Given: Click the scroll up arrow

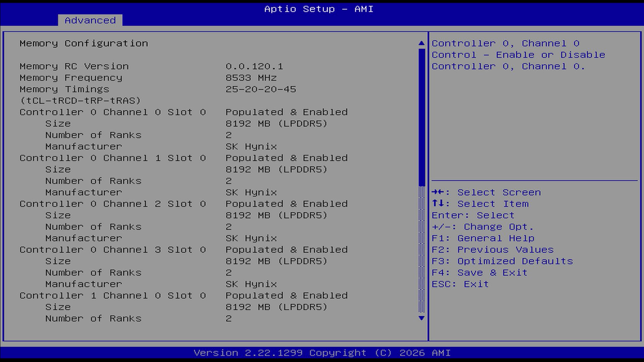Looking at the screenshot, I should point(422,43).
